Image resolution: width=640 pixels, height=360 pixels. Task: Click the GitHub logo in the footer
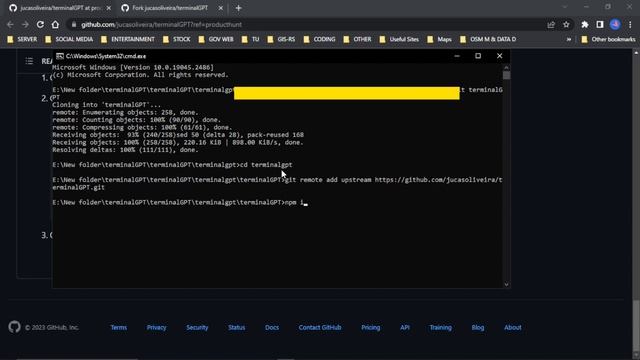[x=14, y=327]
